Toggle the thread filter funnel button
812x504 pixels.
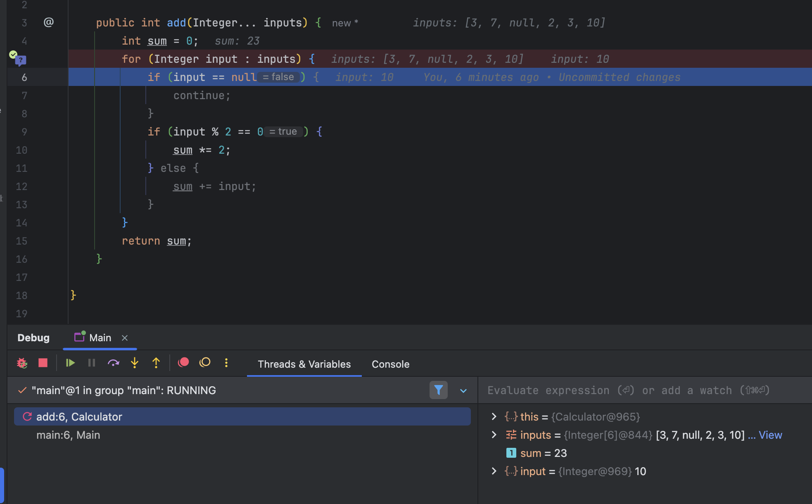[x=438, y=390]
